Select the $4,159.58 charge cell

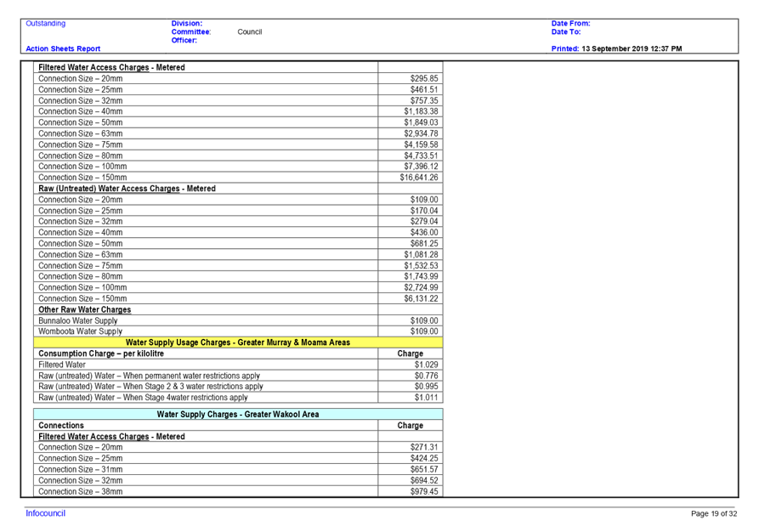[411, 144]
